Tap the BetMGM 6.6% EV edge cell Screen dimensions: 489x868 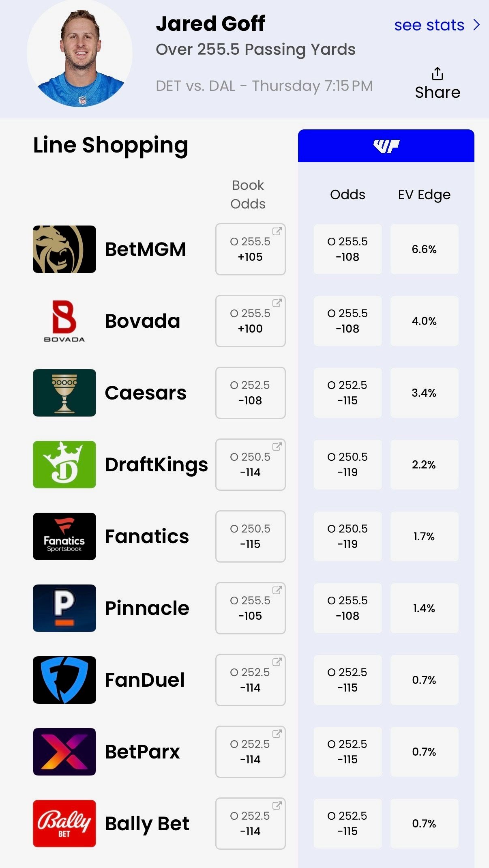(x=424, y=249)
